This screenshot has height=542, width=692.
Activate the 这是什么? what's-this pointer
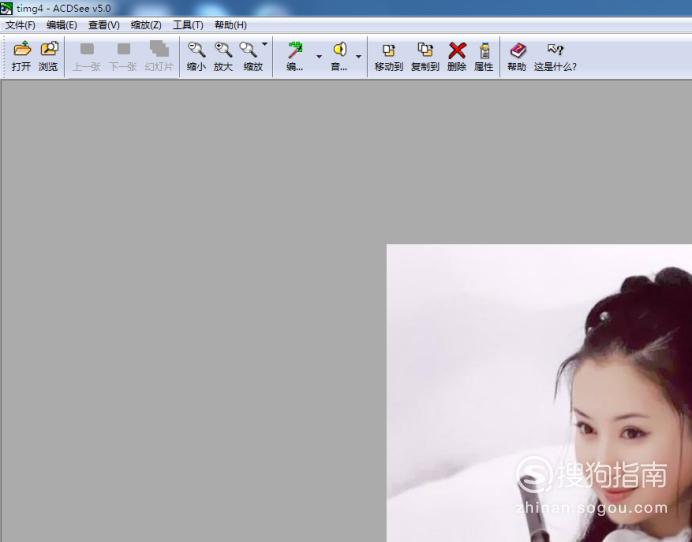coord(555,56)
